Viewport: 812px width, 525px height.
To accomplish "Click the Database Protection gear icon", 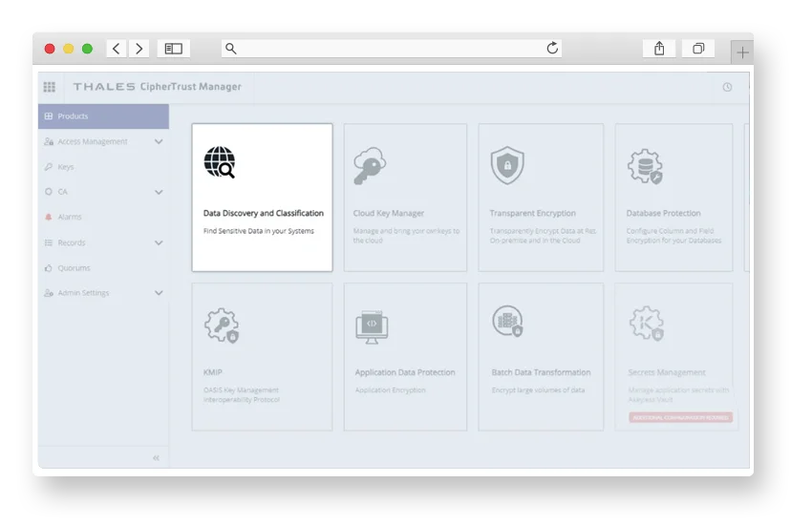I will tap(644, 166).
